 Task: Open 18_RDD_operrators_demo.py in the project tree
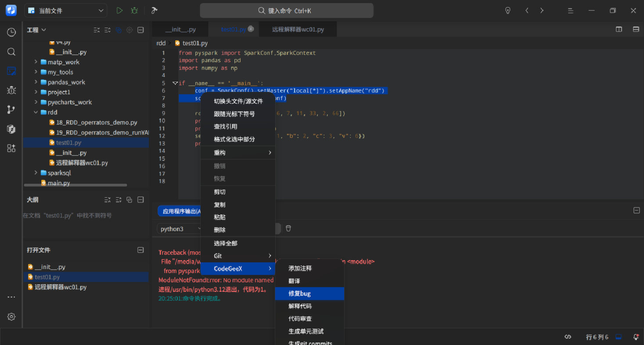[x=97, y=123]
